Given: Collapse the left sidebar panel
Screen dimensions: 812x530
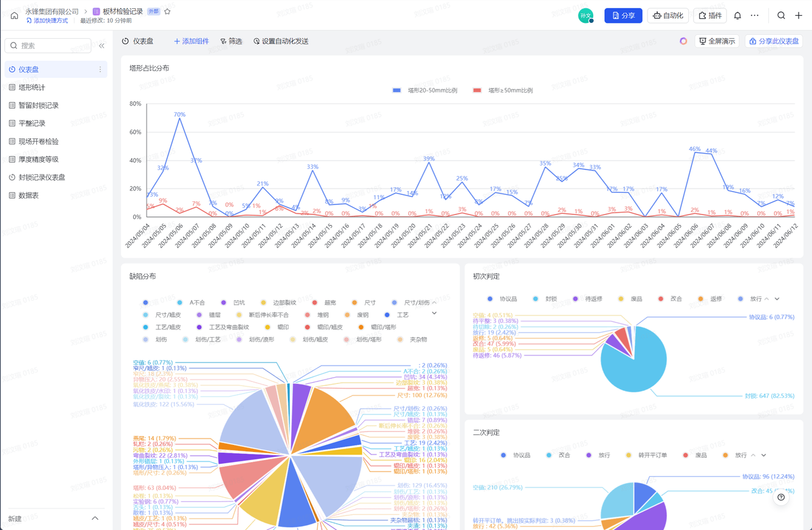Looking at the screenshot, I should (101, 46).
